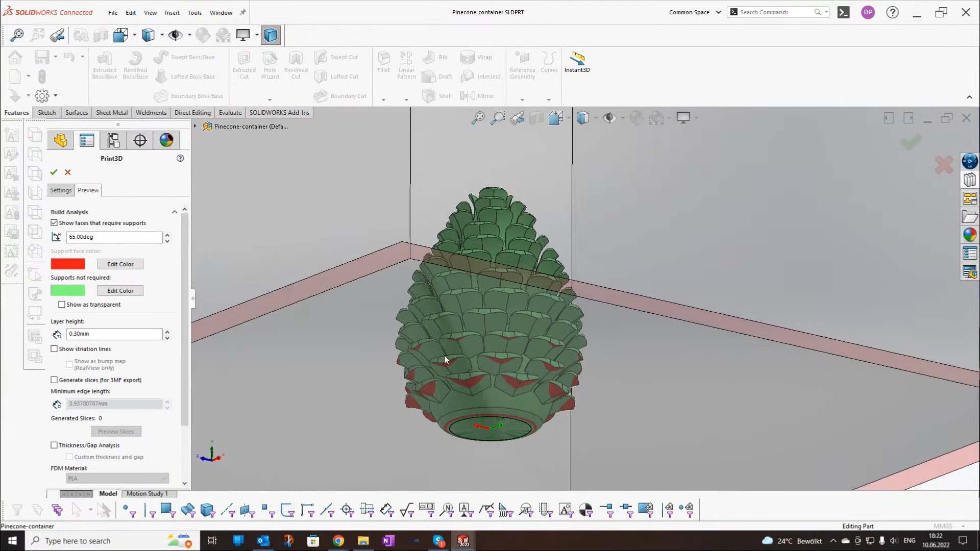The width and height of the screenshot is (980, 551).
Task: Collapse the Build Analysis section
Action: (174, 211)
